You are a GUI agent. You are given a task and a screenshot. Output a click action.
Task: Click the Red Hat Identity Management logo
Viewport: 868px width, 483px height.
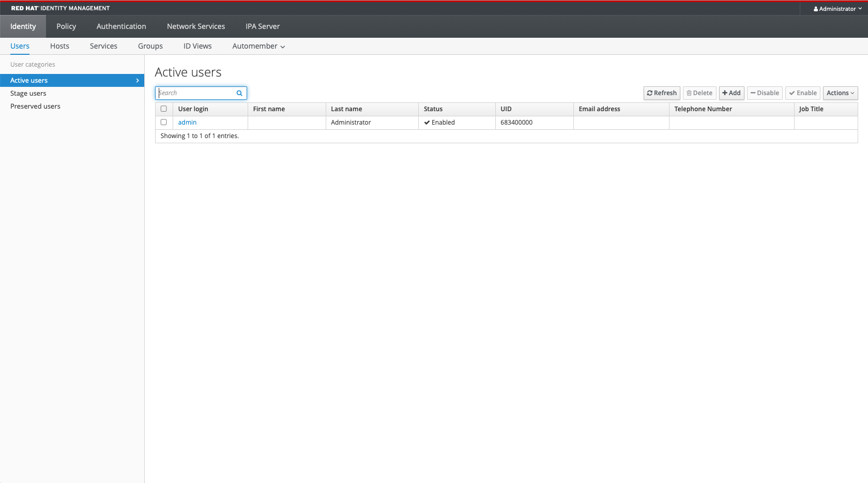60,8
